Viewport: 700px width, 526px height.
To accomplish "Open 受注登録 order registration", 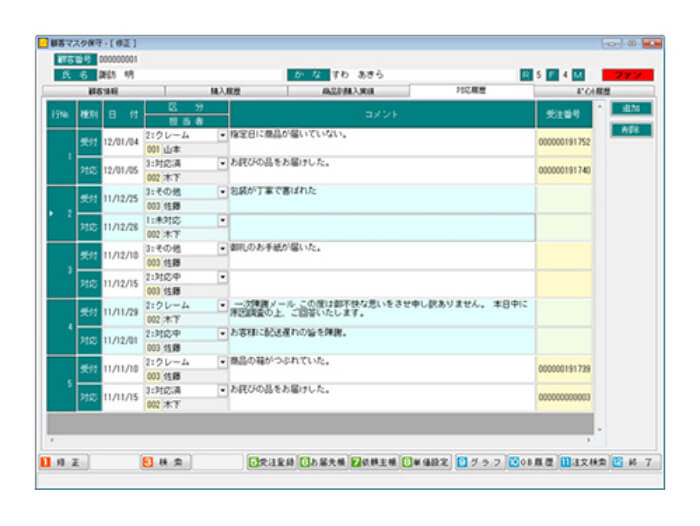I will pos(271,462).
